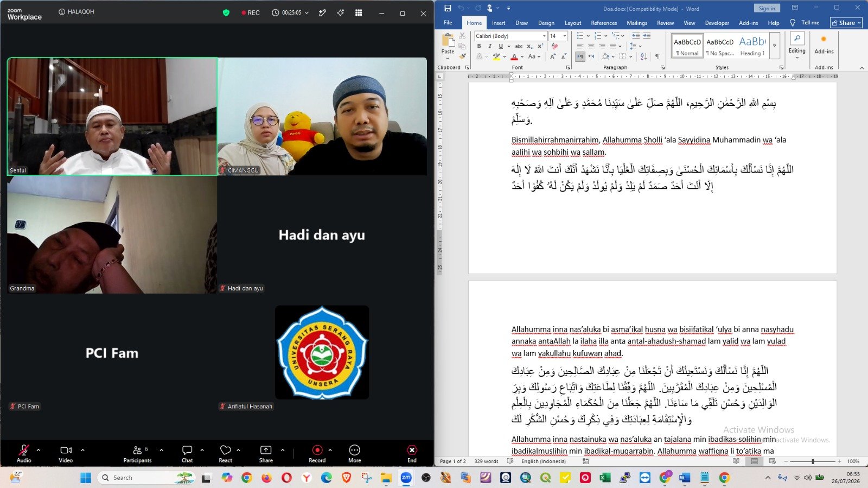Click the Word zoom level slider
This screenshot has width=868, height=488.
[x=813, y=461]
